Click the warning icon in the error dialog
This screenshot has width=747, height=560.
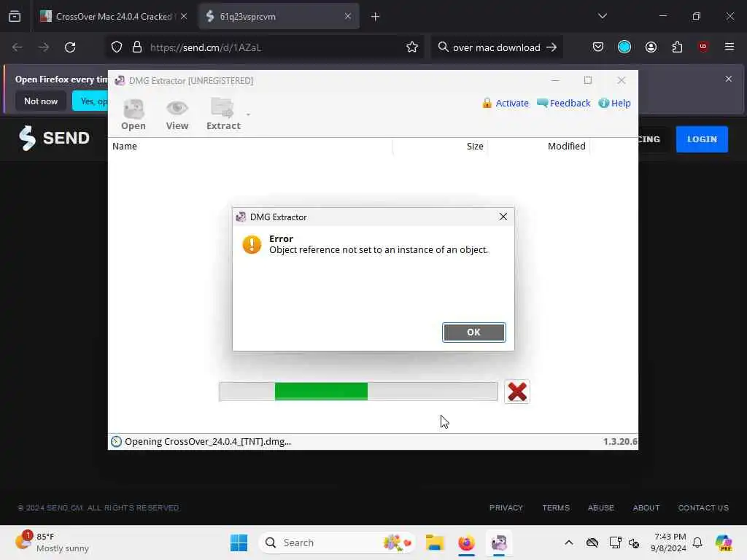pos(252,245)
